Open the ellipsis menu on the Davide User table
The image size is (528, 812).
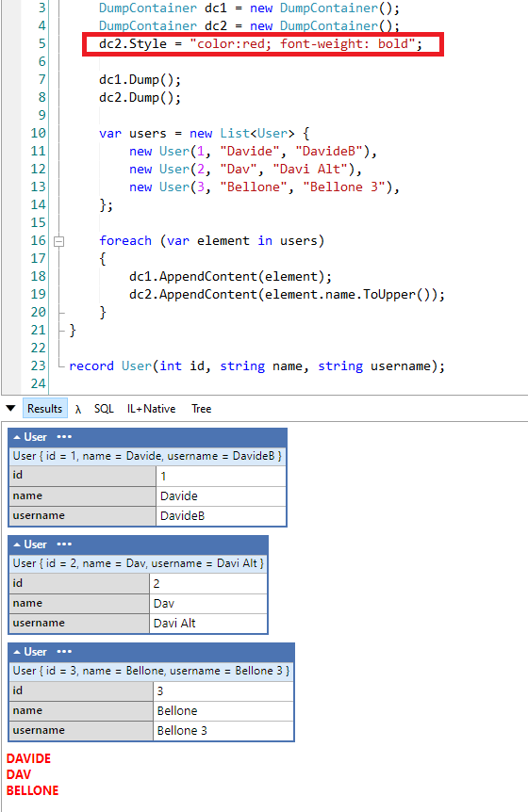coord(64,436)
